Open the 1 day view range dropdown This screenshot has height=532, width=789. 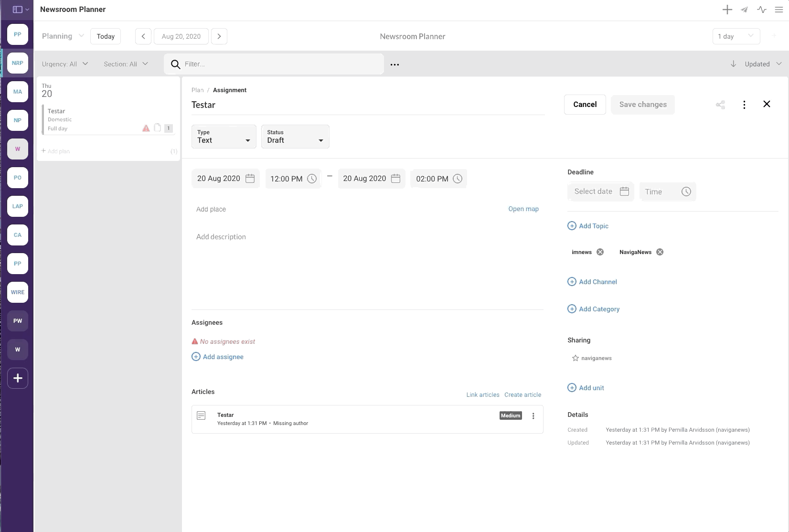click(736, 36)
